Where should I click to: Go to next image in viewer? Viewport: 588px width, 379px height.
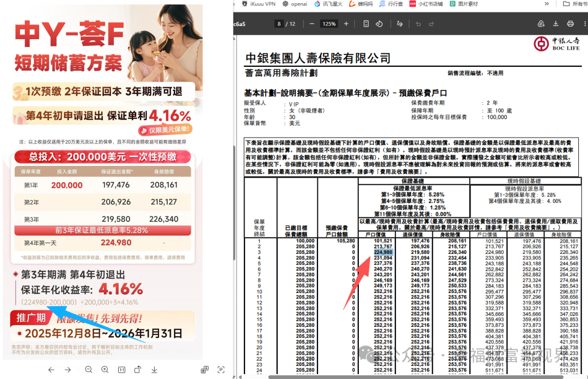(68, 370)
